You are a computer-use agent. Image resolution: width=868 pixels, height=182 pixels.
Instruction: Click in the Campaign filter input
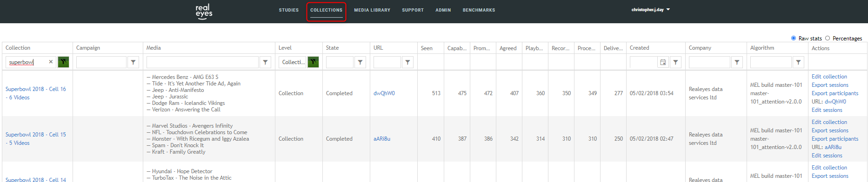point(101,62)
